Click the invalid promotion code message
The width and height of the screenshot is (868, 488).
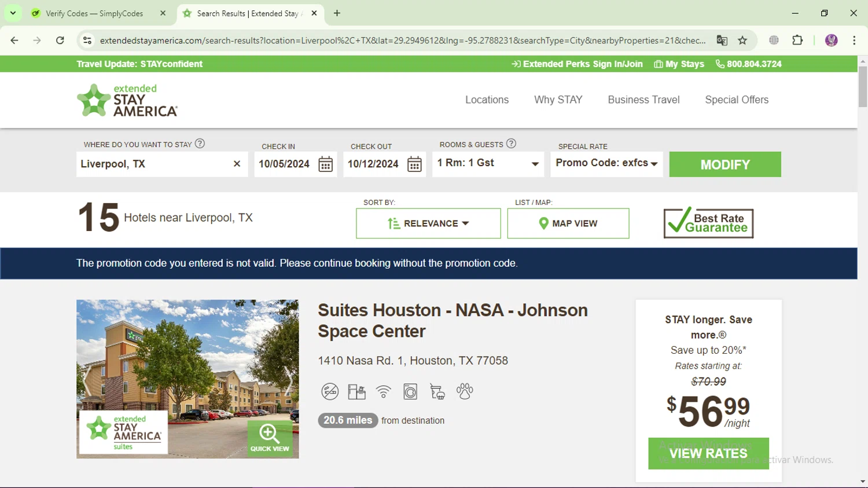click(297, 263)
